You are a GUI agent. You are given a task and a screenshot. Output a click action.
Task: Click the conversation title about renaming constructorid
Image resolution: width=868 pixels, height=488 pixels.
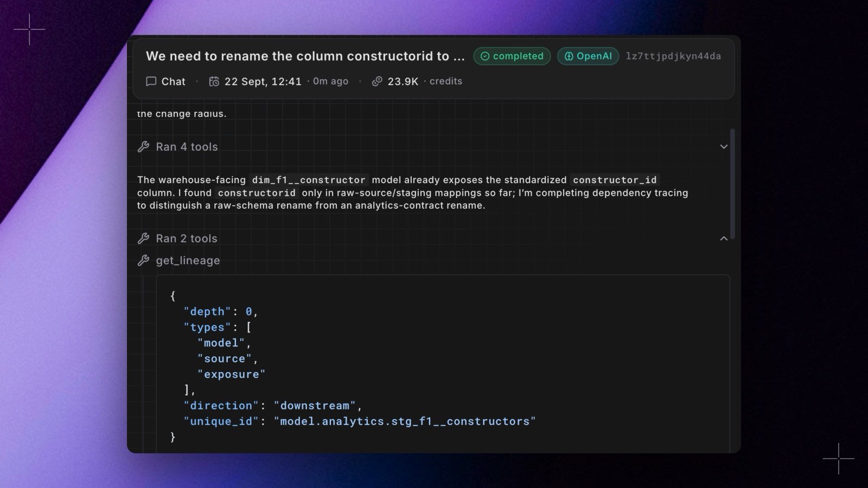305,56
